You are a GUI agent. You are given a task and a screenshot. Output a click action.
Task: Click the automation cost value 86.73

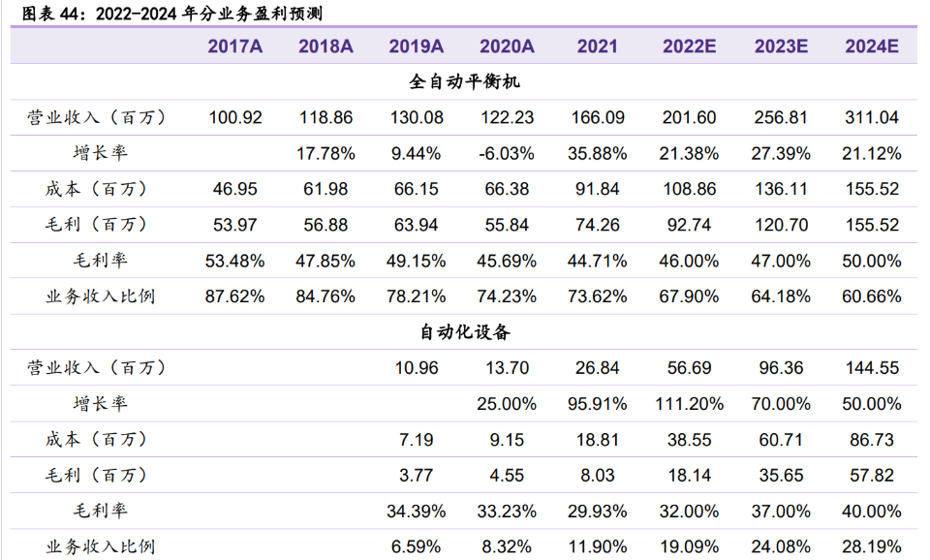(872, 440)
